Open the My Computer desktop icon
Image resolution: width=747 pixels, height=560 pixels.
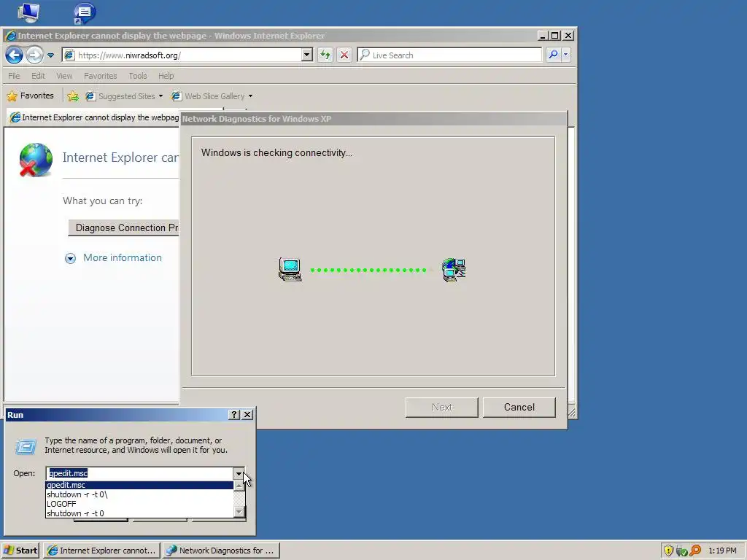[28, 13]
